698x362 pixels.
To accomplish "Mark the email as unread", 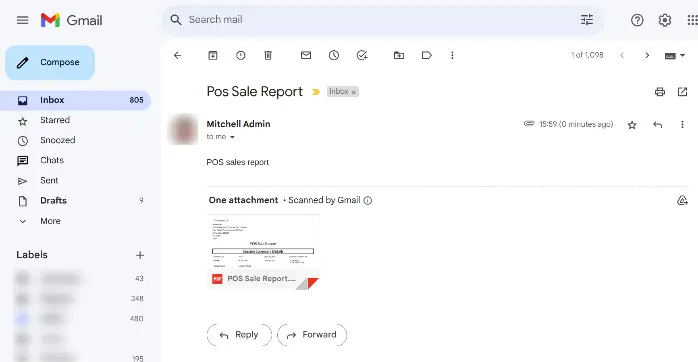I will pos(306,55).
